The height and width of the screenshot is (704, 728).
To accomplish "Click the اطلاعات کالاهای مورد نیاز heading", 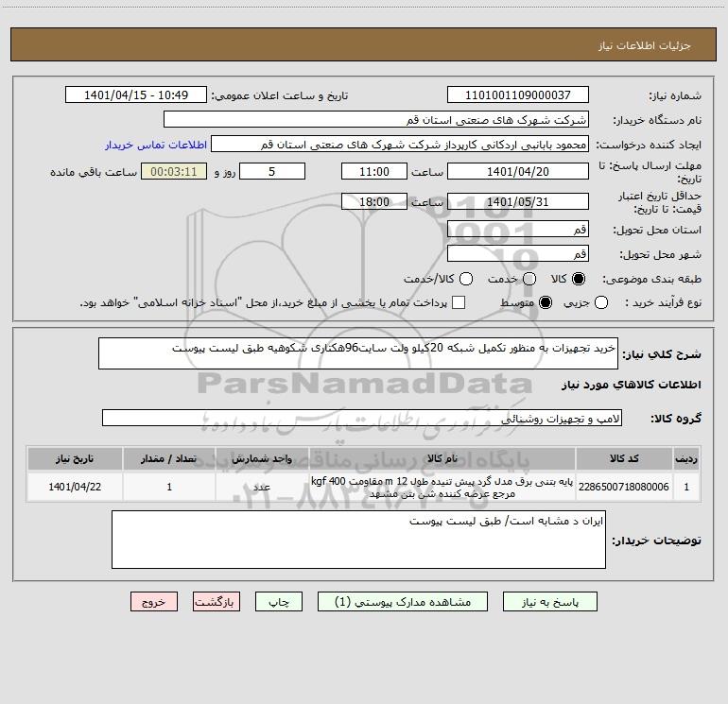I will point(631,385).
